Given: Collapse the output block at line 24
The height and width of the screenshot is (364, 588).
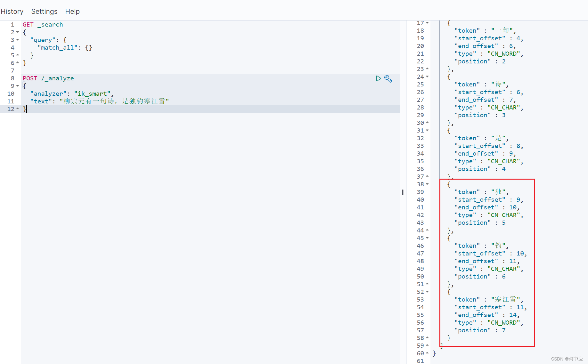Looking at the screenshot, I should point(427,77).
